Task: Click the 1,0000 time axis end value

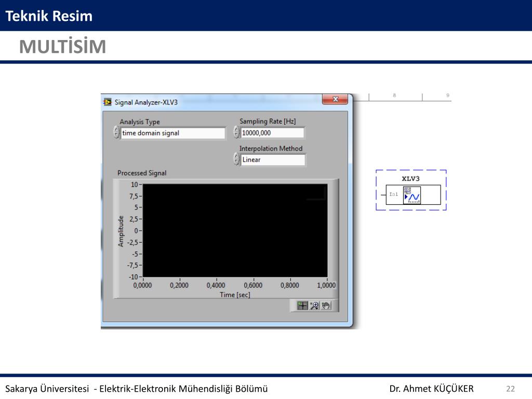Action: point(326,285)
